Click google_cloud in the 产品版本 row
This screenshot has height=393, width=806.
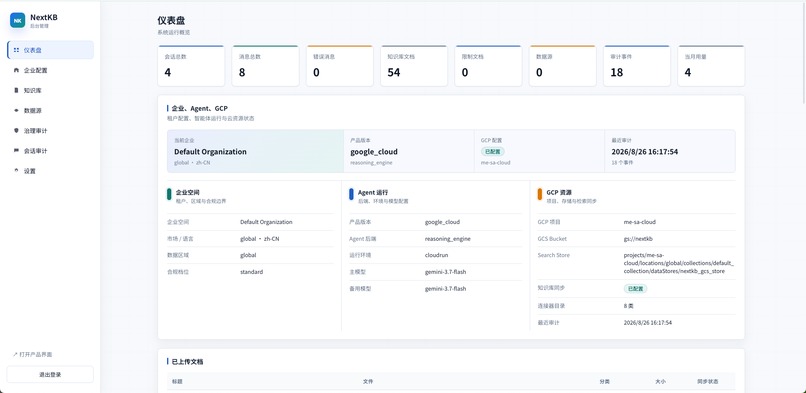click(x=442, y=222)
